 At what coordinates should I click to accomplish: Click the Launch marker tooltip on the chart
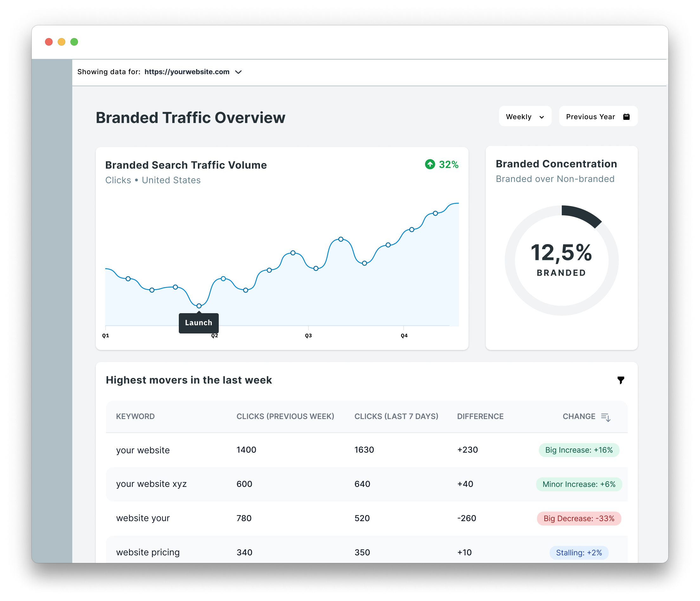[x=199, y=323]
